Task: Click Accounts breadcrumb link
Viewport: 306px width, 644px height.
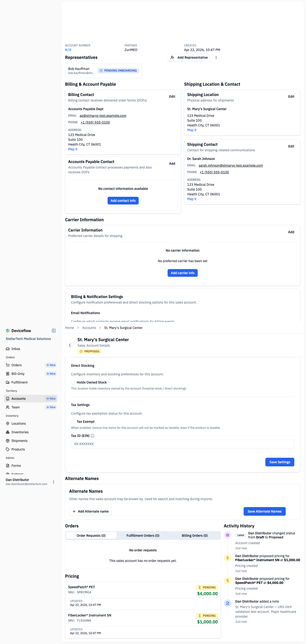Action: click(89, 328)
